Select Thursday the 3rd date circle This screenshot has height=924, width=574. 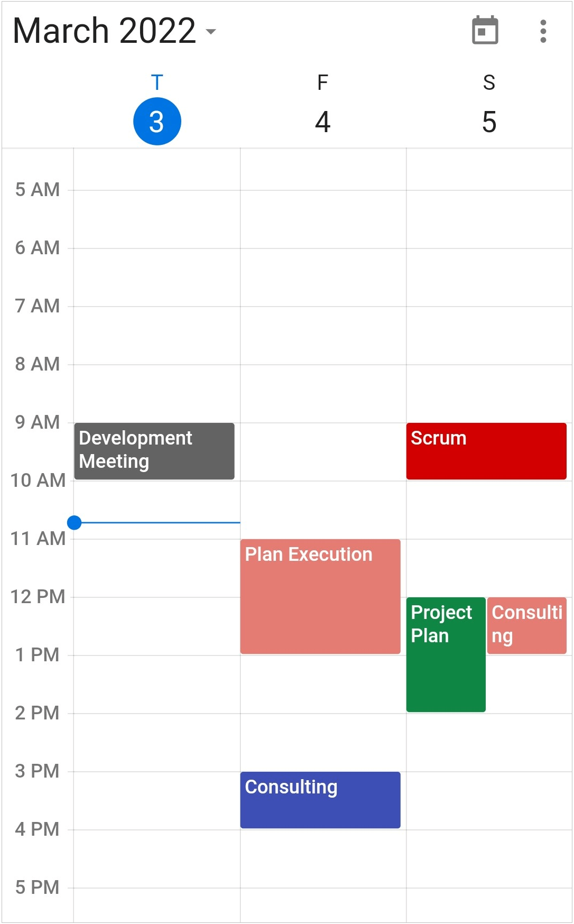(157, 122)
